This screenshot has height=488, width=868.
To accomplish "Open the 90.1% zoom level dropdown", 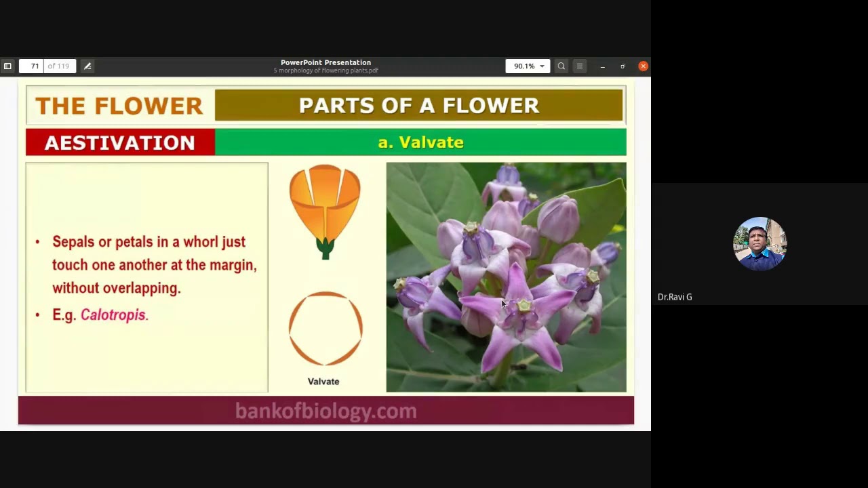I will click(x=527, y=66).
